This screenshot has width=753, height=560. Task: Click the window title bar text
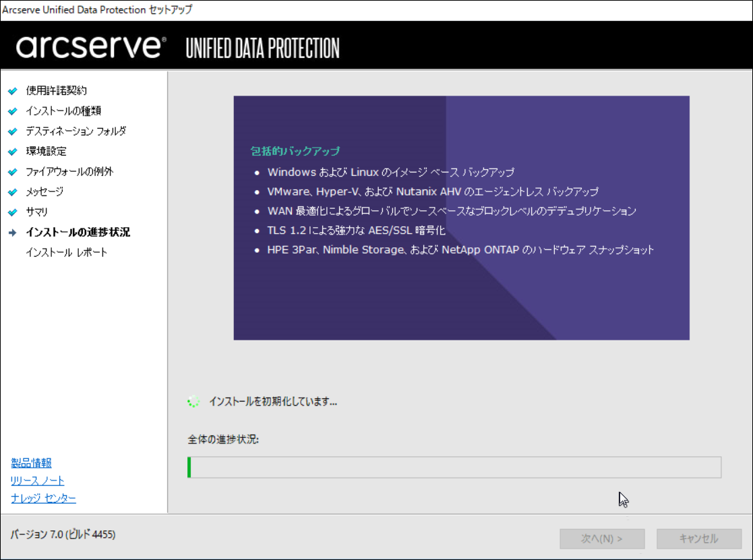point(97,9)
